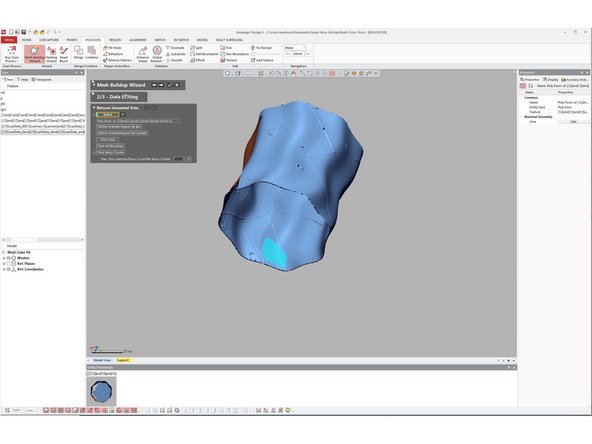Switch to the MODEL ribbon tab
The image size is (592, 444).
202,40
